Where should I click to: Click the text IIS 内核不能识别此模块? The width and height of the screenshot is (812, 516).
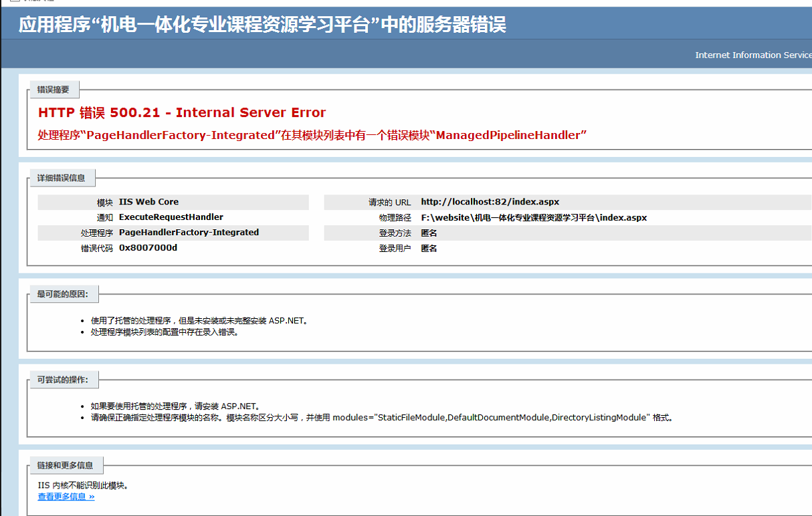(x=83, y=485)
